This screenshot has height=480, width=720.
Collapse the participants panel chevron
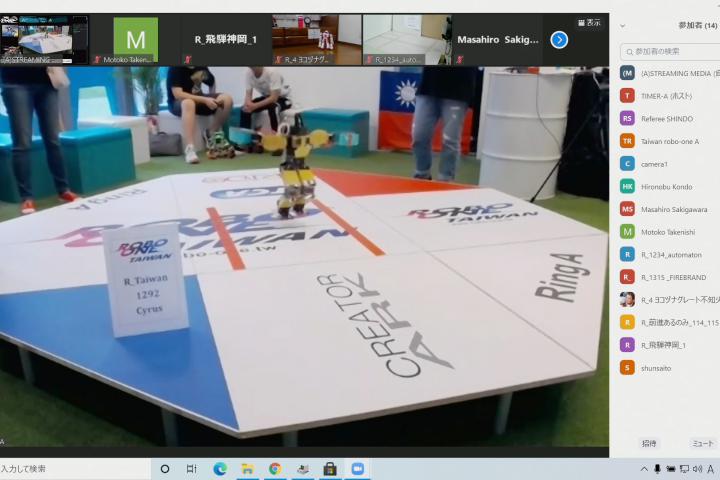pyautogui.click(x=623, y=26)
